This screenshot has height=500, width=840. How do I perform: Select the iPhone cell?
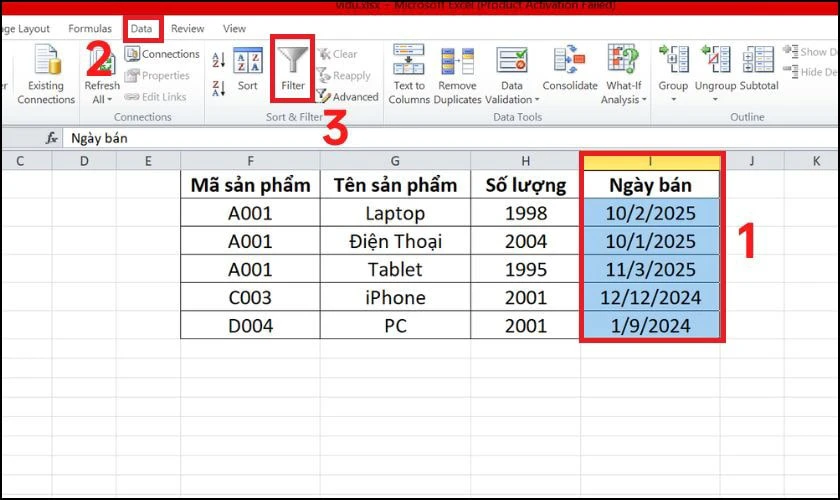tap(395, 297)
